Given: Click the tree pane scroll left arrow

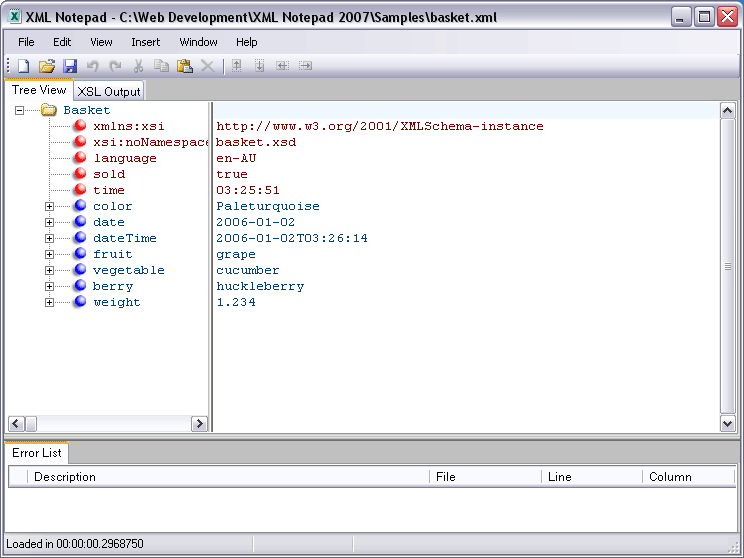Looking at the screenshot, I should pos(16,423).
